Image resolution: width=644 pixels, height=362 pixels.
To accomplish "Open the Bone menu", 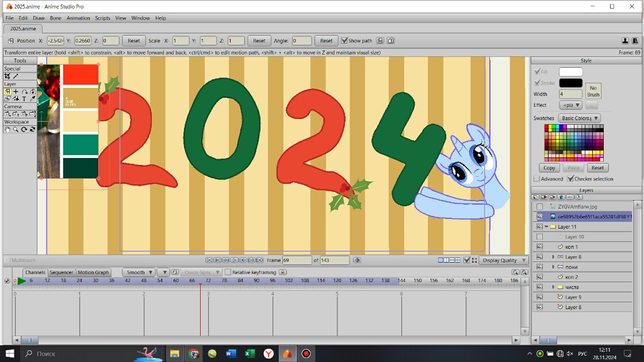I will click(x=55, y=18).
